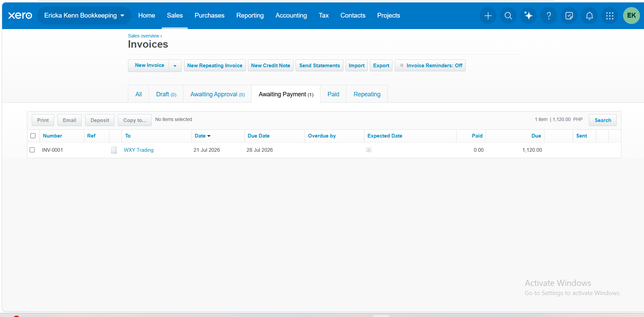Open the Accounting menu

[291, 16]
